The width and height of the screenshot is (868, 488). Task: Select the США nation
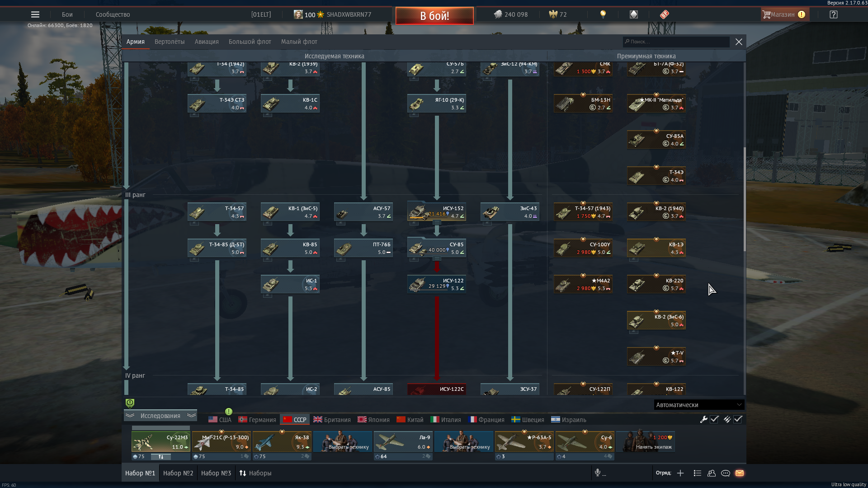tap(220, 420)
